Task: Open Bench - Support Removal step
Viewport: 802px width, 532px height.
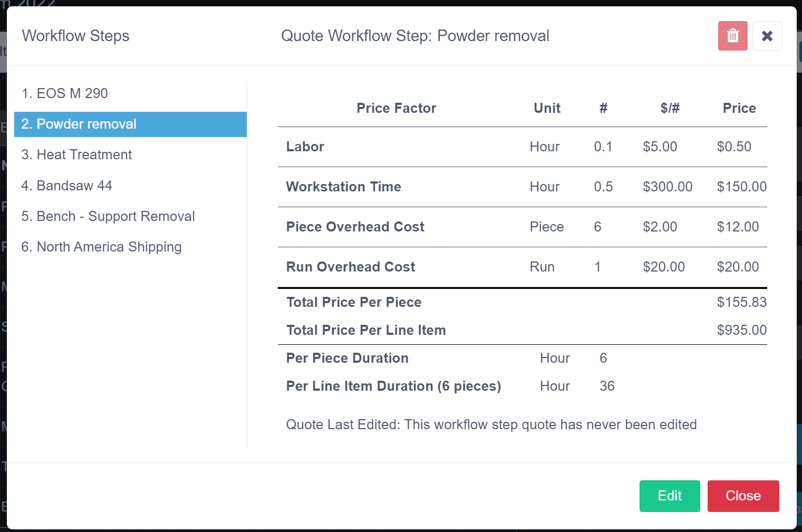Action: pyautogui.click(x=108, y=216)
